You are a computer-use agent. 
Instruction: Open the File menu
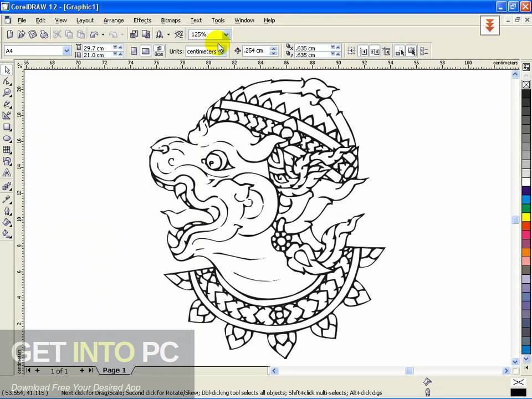click(x=22, y=21)
